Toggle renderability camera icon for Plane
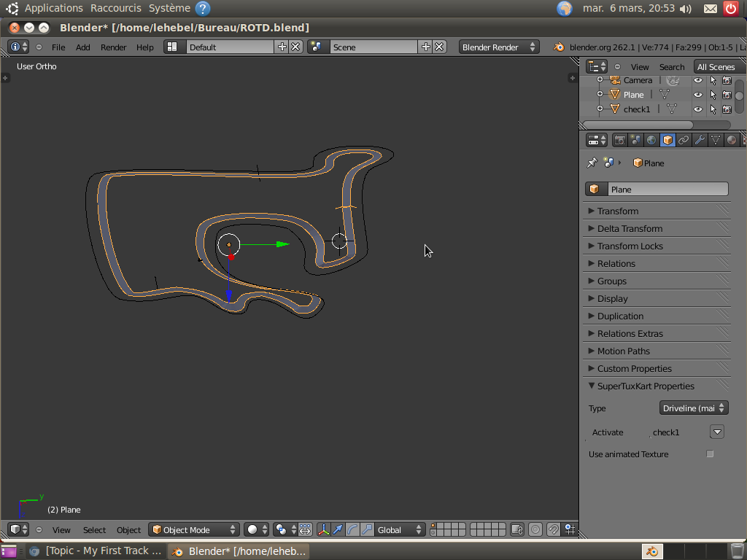The image size is (747, 560). pyautogui.click(x=727, y=95)
